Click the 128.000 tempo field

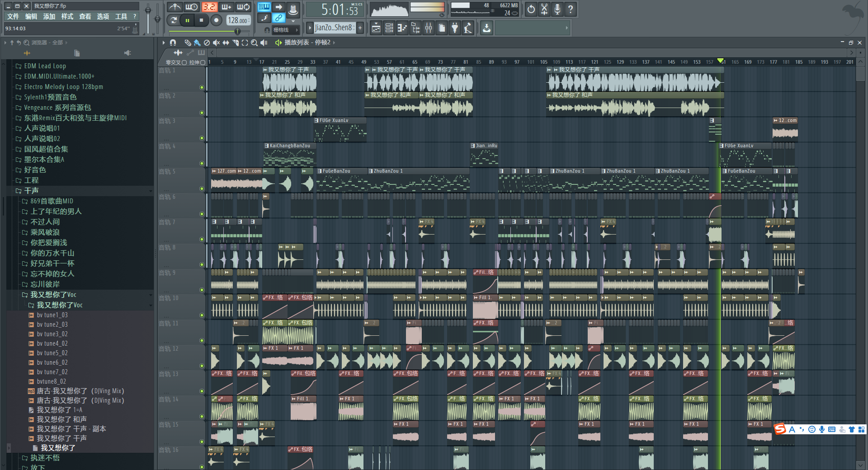238,20
